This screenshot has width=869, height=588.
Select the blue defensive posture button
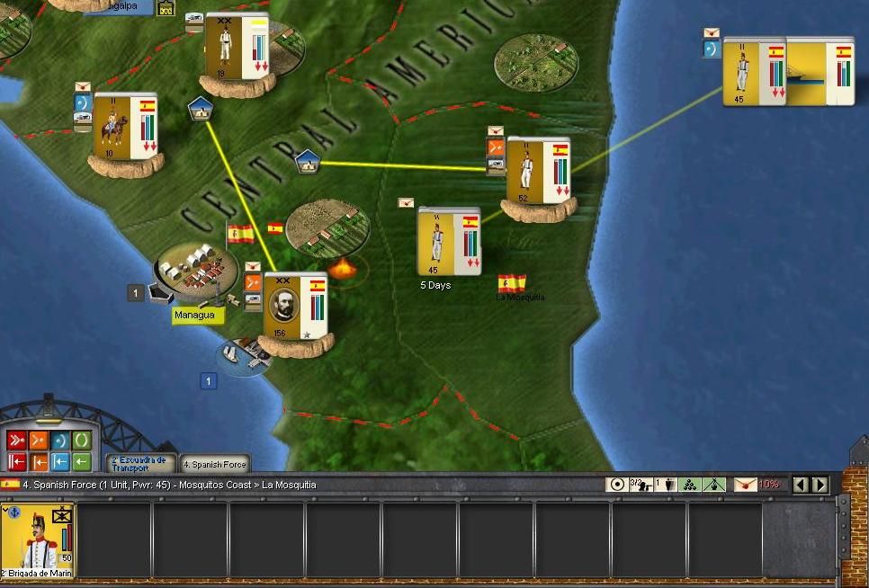pos(60,441)
